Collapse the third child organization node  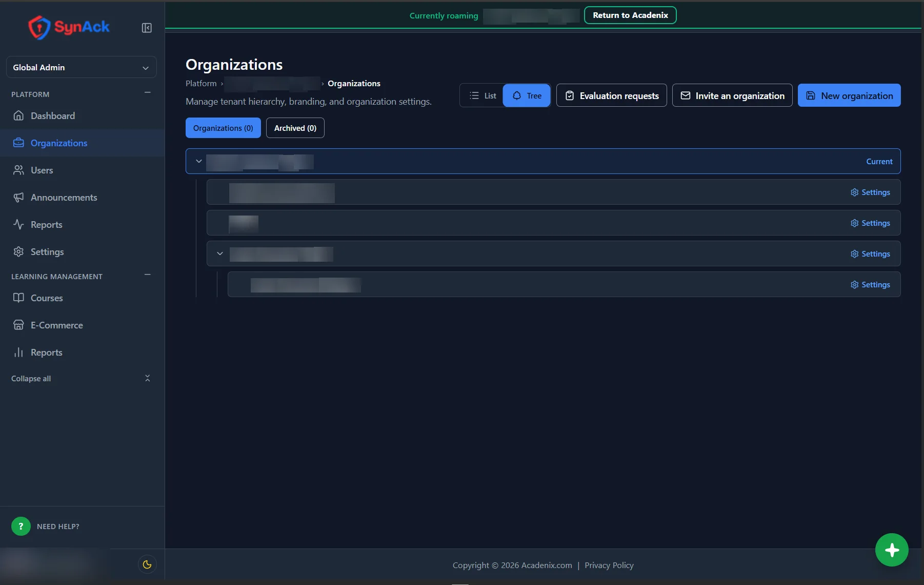[220, 254]
